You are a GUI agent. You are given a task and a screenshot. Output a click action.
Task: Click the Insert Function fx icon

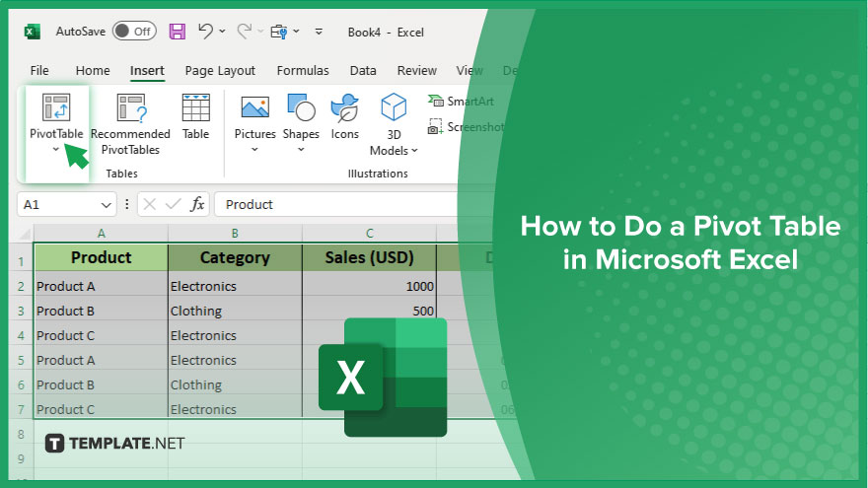(197, 205)
